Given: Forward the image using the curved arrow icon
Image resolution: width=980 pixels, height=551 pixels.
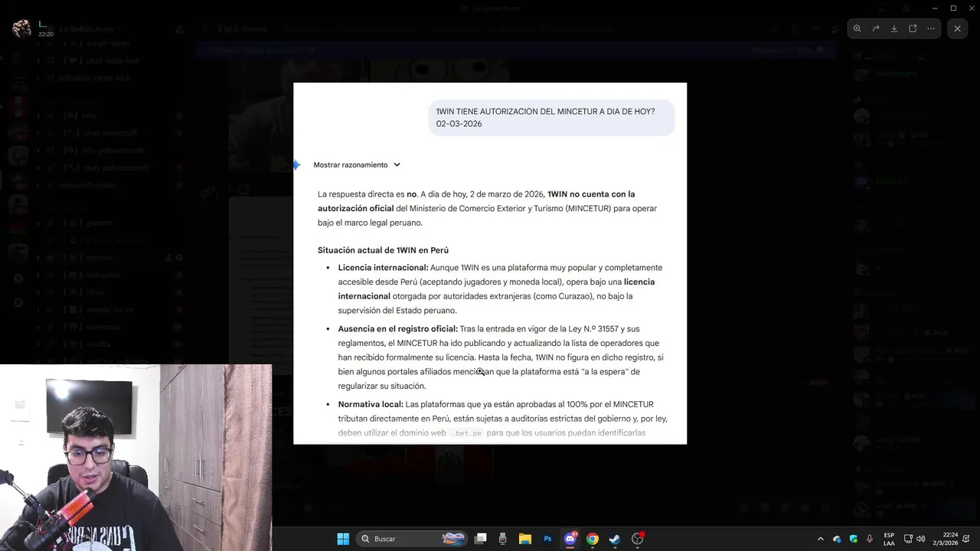Looking at the screenshot, I should point(876,28).
